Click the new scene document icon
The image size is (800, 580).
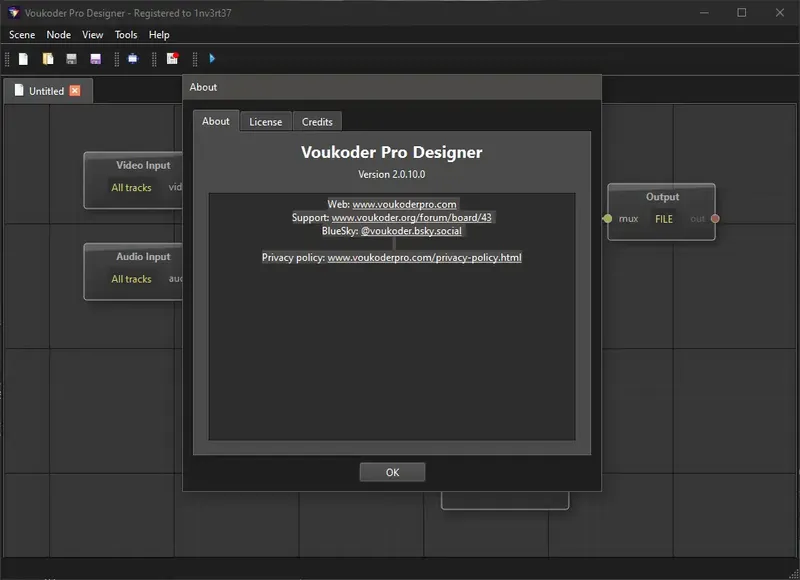(23, 59)
